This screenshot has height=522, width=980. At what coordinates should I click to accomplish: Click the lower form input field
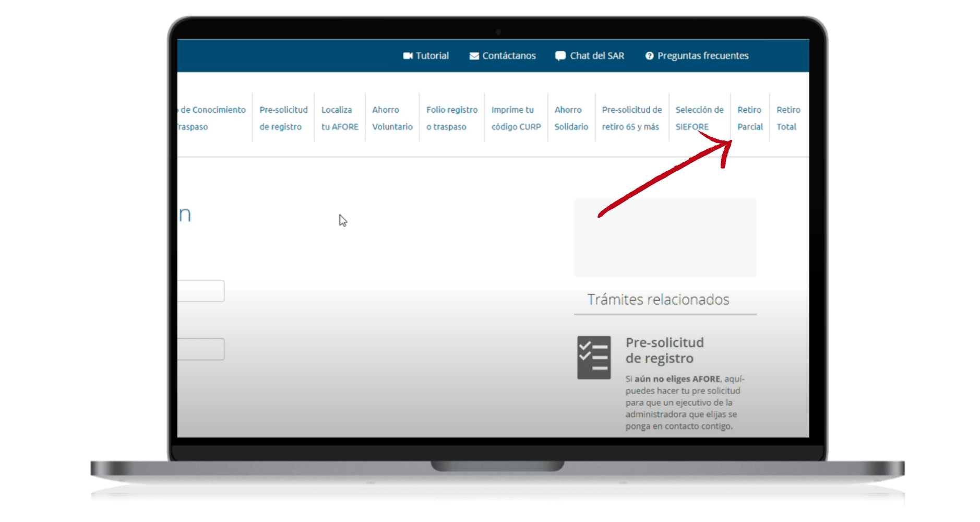pyautogui.click(x=201, y=349)
